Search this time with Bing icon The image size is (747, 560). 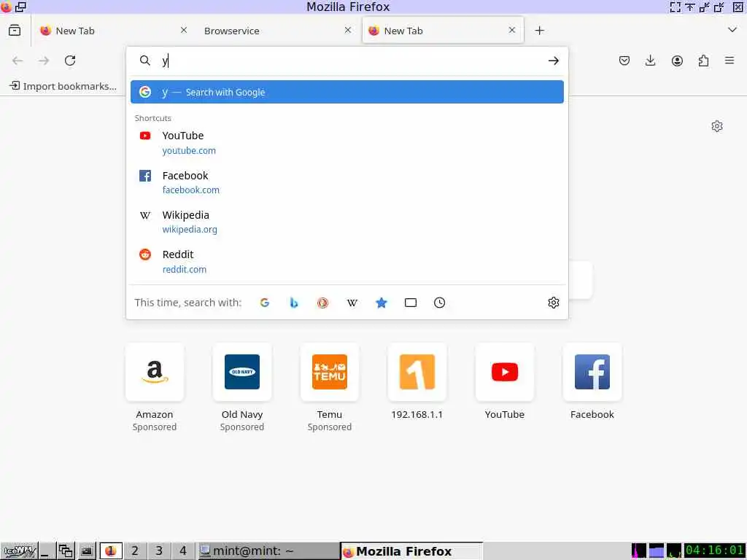click(x=294, y=303)
